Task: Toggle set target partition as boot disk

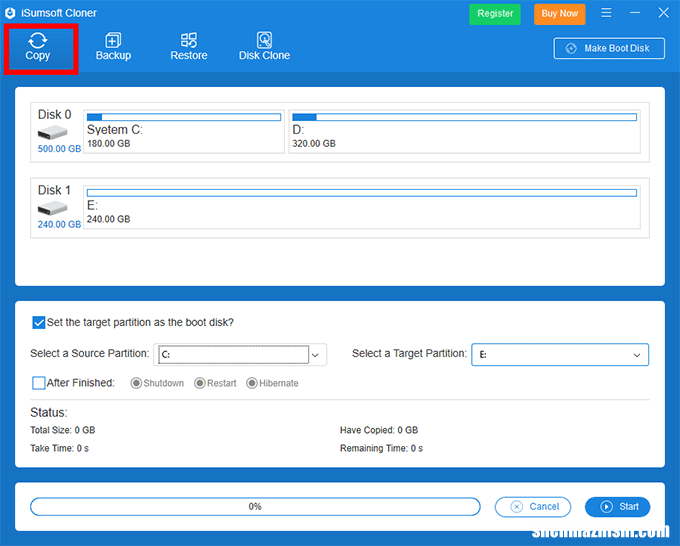Action: (x=39, y=323)
